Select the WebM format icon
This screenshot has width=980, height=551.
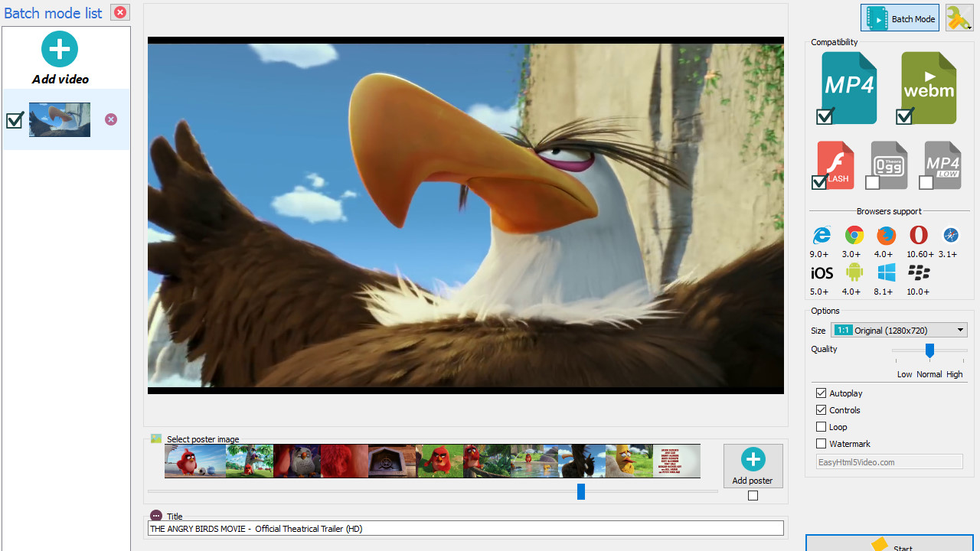pyautogui.click(x=928, y=87)
